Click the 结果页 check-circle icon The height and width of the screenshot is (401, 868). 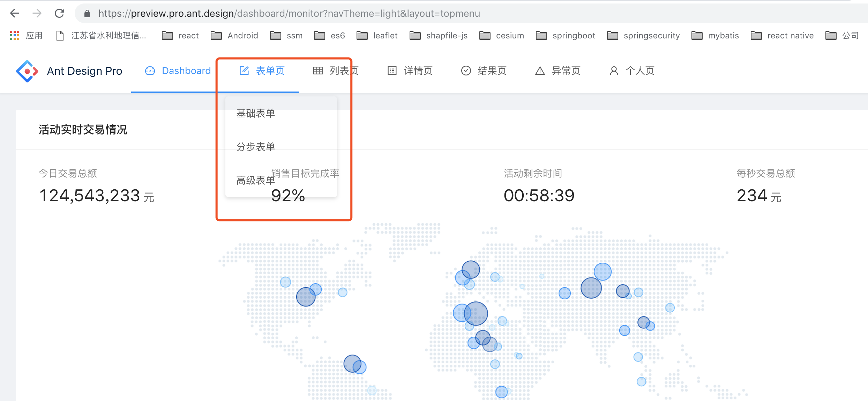pyautogui.click(x=466, y=71)
